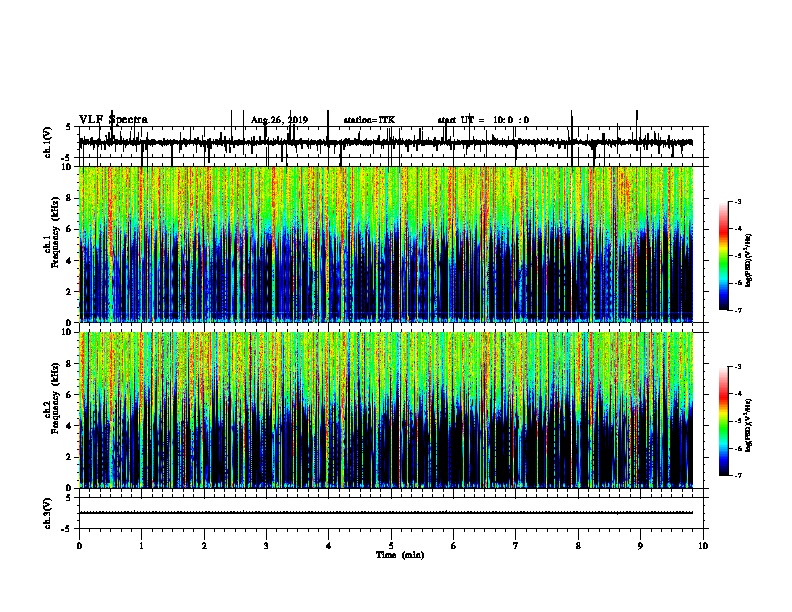The image size is (792, 612).
Task: Click time axis tick label '3'
Action: (x=266, y=546)
